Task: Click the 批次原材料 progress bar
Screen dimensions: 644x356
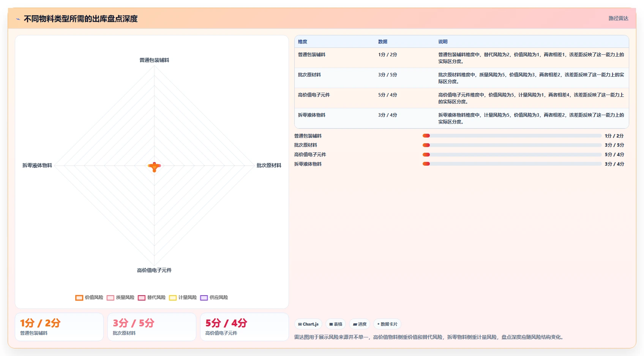Action: coord(512,145)
